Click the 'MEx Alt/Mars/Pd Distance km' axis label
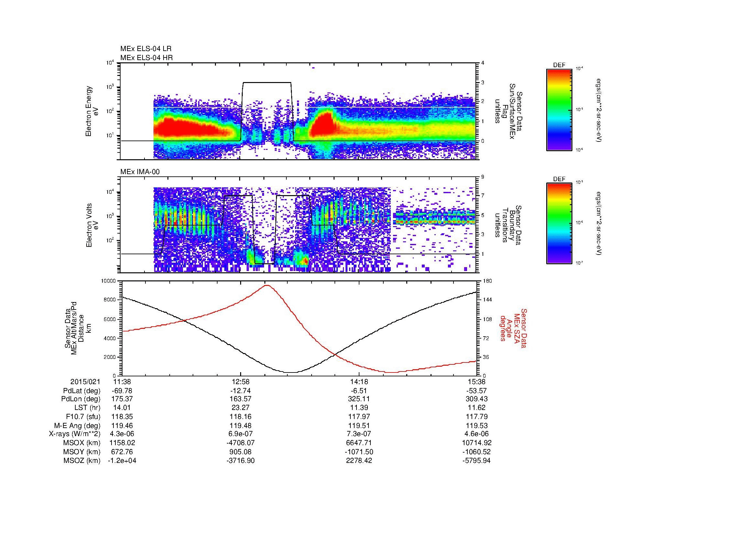Screen dimensions: 756x534 [78, 328]
